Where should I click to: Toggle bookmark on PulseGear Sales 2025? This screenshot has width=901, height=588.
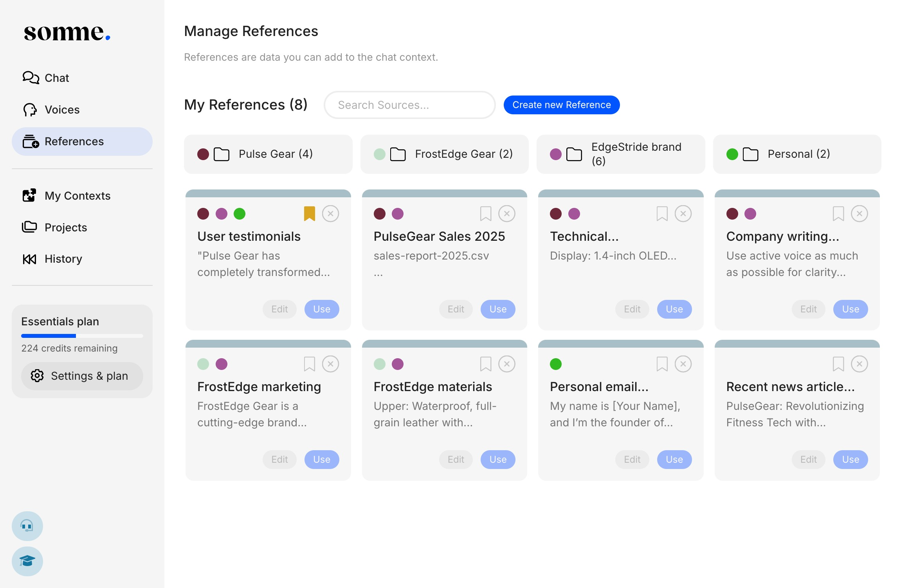point(485,214)
